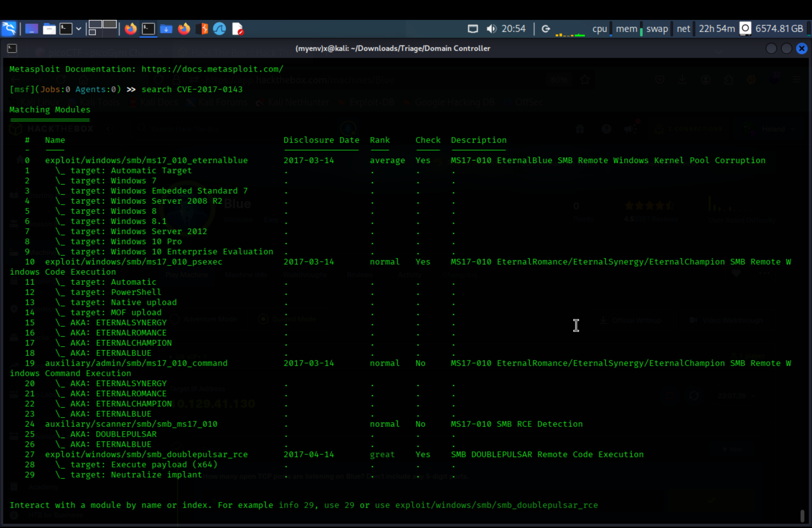The width and height of the screenshot is (812, 528).
Task: Click 'target: Windows Server 2012' row
Action: point(139,231)
